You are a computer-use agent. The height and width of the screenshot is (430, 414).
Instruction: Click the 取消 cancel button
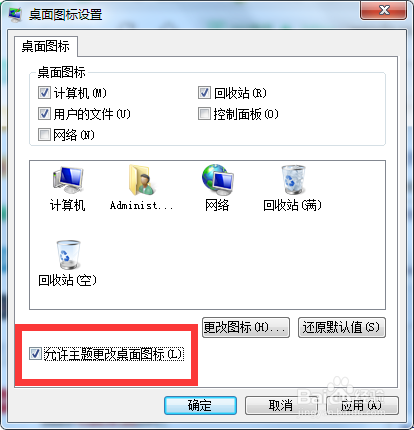click(x=281, y=406)
